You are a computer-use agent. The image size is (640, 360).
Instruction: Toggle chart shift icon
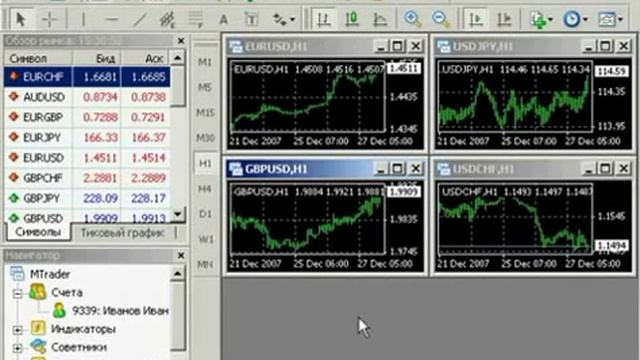[x=504, y=19]
